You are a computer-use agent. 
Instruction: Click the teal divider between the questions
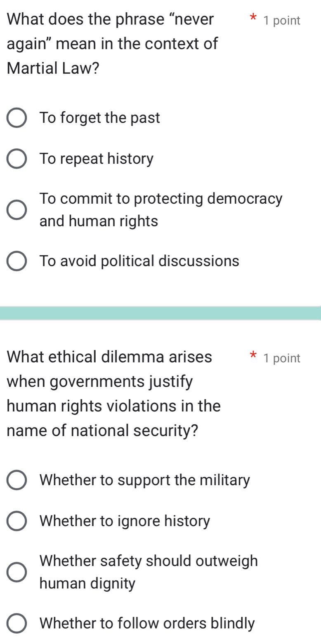coord(160,312)
